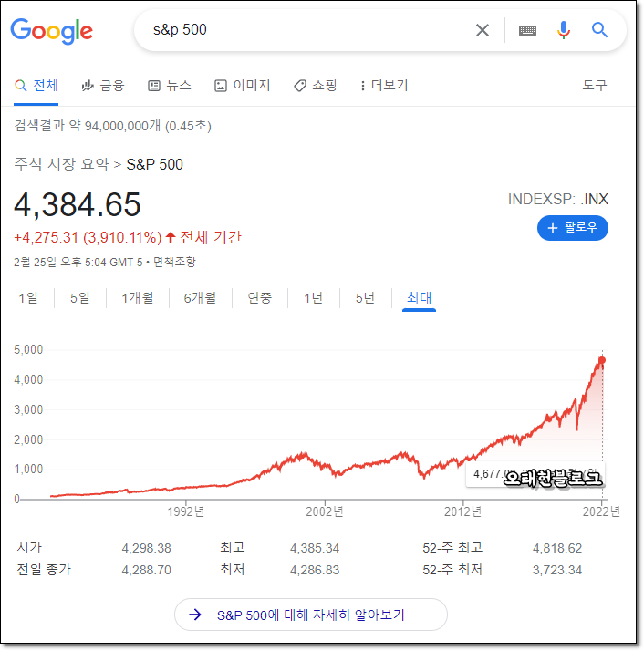Select the 6개월 chart range
Viewport: 644px width, 651px height.
[200, 297]
